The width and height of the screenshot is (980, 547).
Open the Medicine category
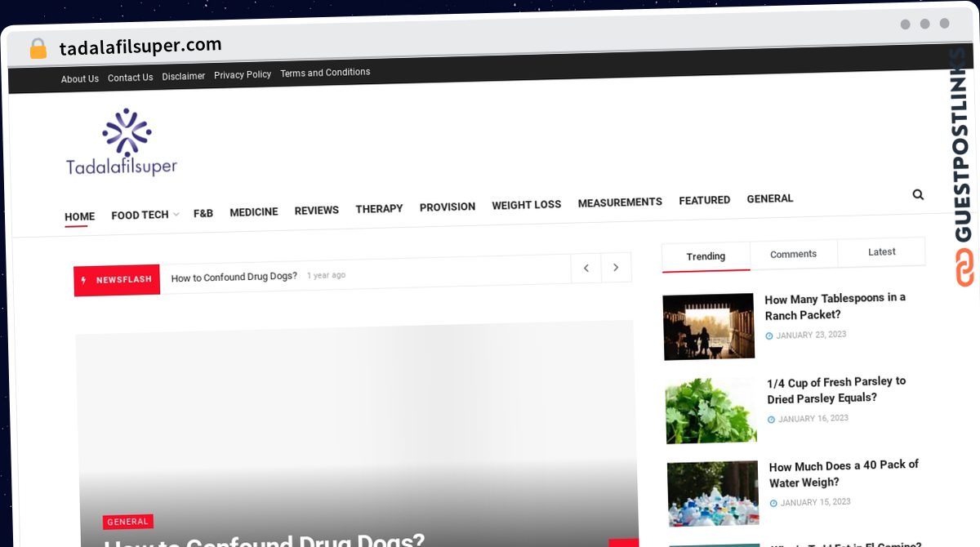pos(254,211)
